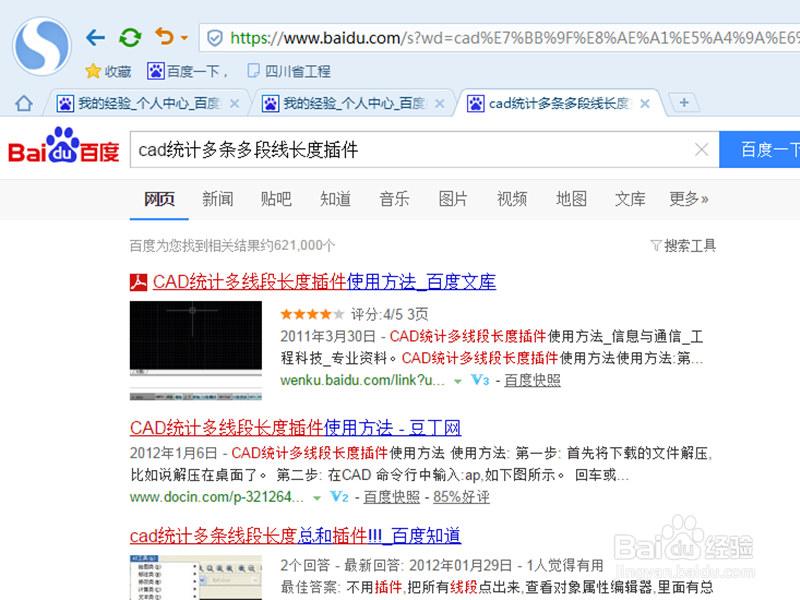Open the 豆丁网 search result link
Screen dimensions: 800x600
click(x=297, y=427)
